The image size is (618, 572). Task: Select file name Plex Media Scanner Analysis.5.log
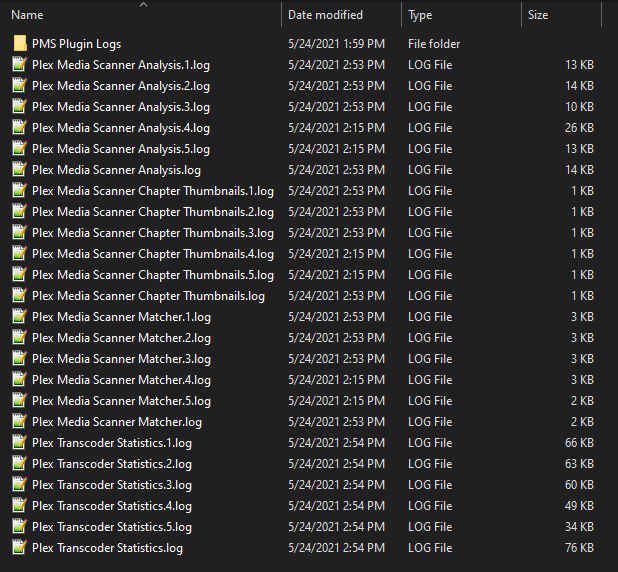point(121,149)
